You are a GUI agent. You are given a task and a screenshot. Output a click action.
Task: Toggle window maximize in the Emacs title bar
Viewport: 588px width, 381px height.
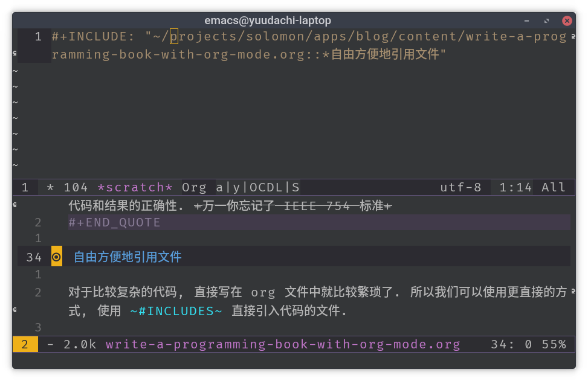(546, 20)
